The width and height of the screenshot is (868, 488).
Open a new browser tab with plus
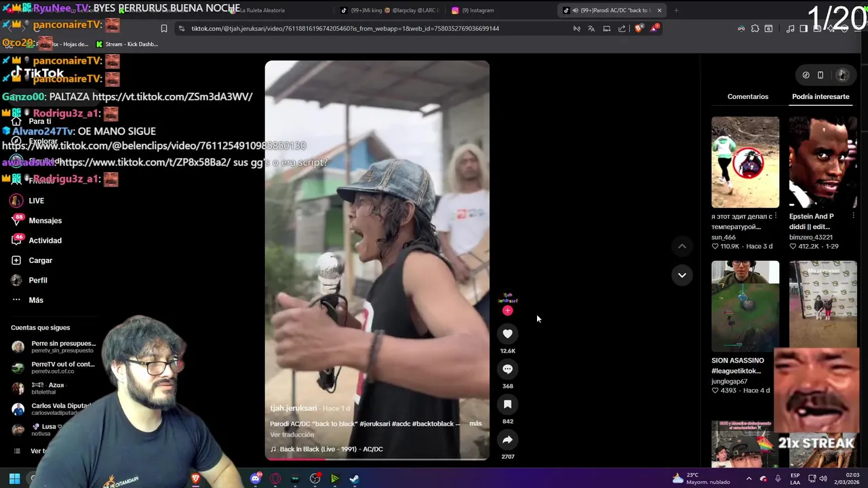pyautogui.click(x=676, y=10)
